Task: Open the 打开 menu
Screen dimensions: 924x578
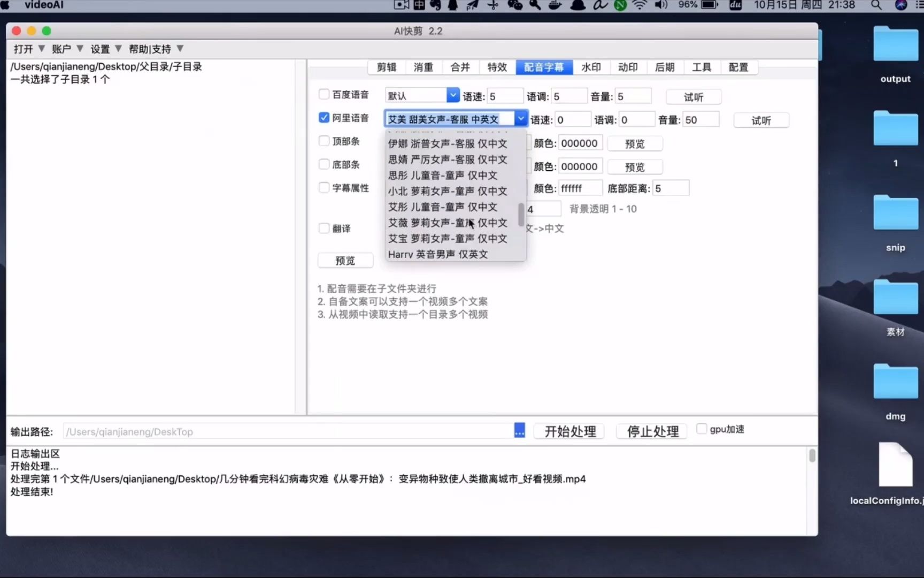Action: point(29,49)
